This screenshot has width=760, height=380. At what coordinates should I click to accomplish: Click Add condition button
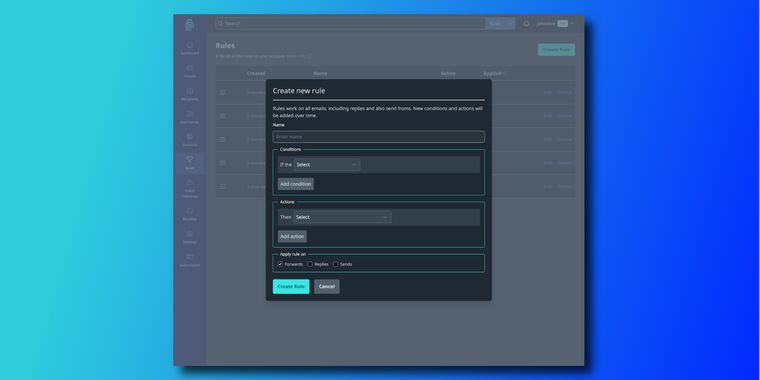tap(296, 184)
